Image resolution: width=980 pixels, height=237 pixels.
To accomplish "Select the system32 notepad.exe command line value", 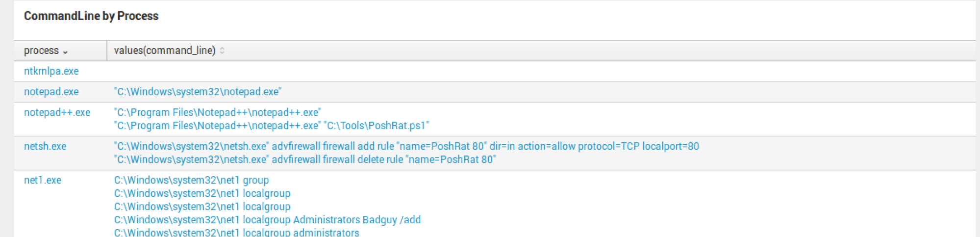I will 198,92.
